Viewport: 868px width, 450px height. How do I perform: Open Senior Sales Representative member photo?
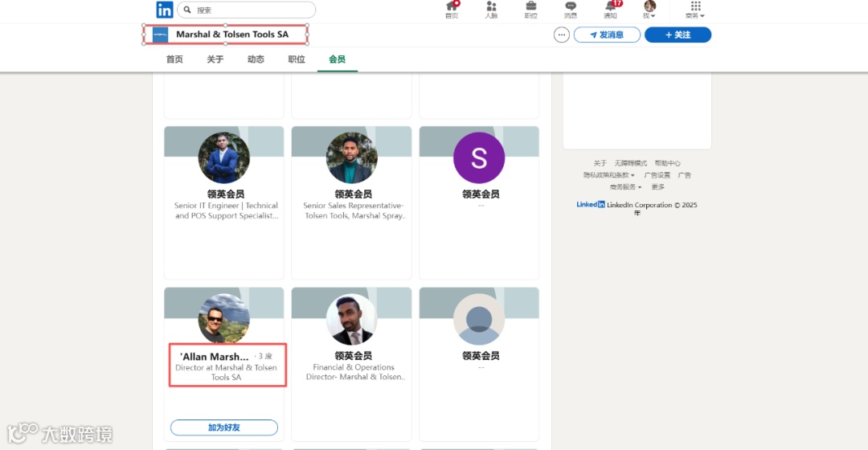[351, 157]
